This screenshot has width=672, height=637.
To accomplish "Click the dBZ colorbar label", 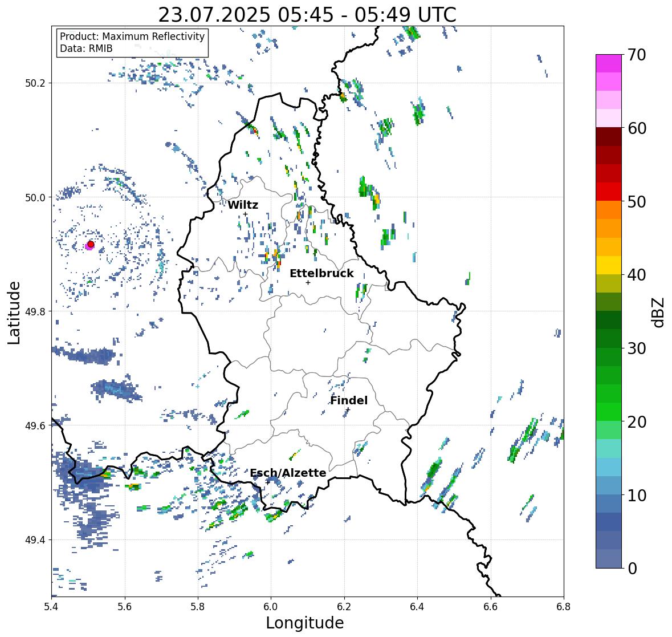I will [659, 312].
